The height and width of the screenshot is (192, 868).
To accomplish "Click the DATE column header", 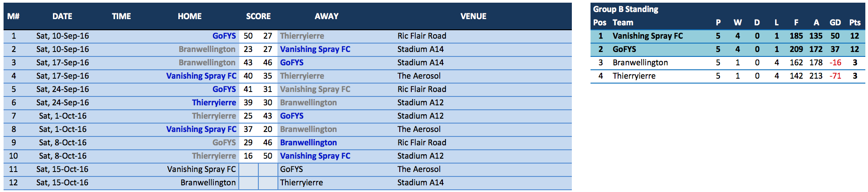I will (x=62, y=16).
